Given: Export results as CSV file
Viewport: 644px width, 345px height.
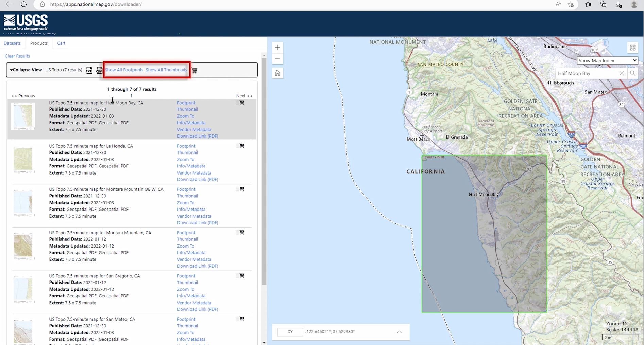Looking at the screenshot, I should 99,70.
